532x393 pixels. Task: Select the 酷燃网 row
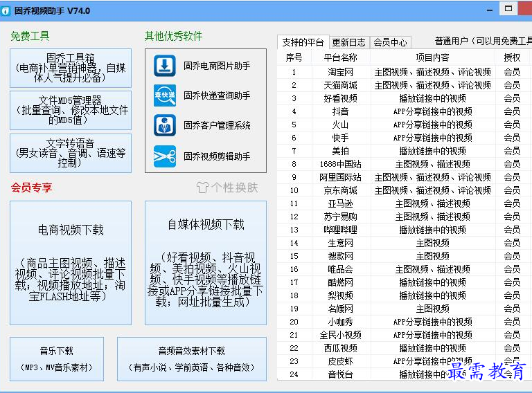point(404,282)
